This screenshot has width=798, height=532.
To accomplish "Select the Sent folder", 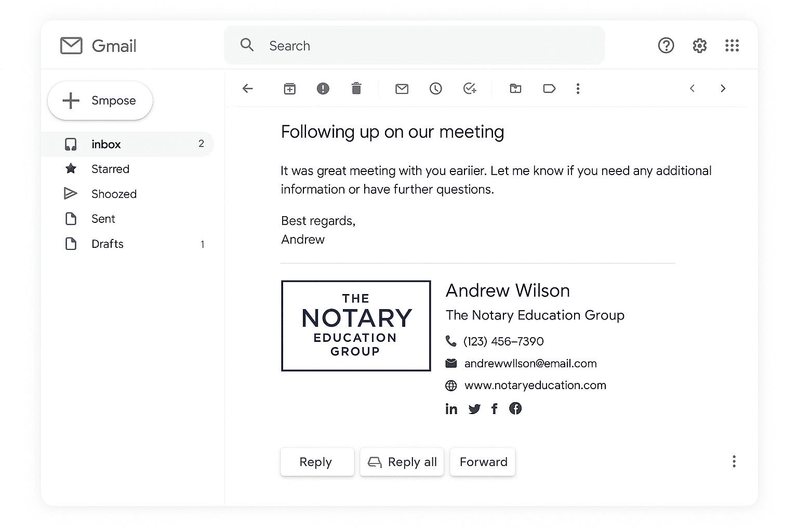I will click(103, 219).
